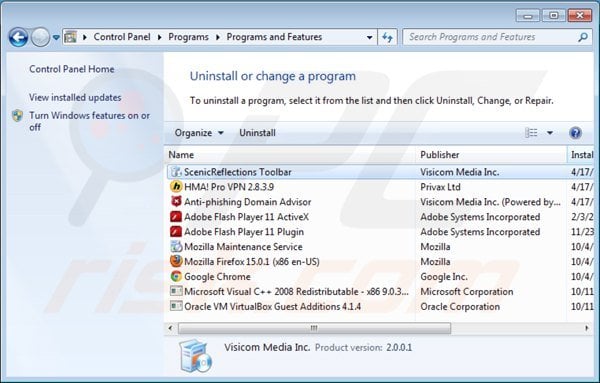Sort by Publisher column header

tap(491, 155)
